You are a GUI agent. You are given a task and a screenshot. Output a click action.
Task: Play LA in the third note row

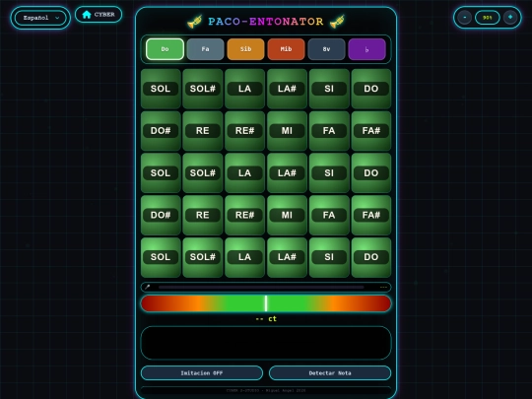tap(244, 173)
